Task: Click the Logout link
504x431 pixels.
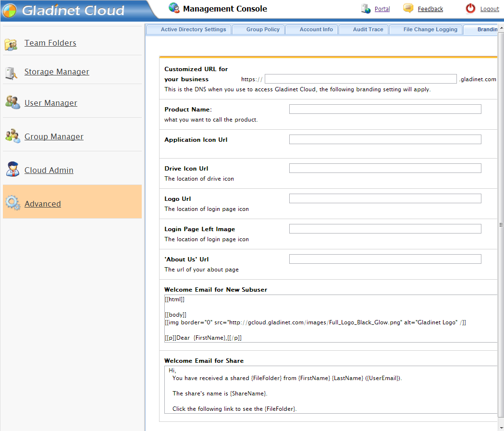Action: click(490, 9)
